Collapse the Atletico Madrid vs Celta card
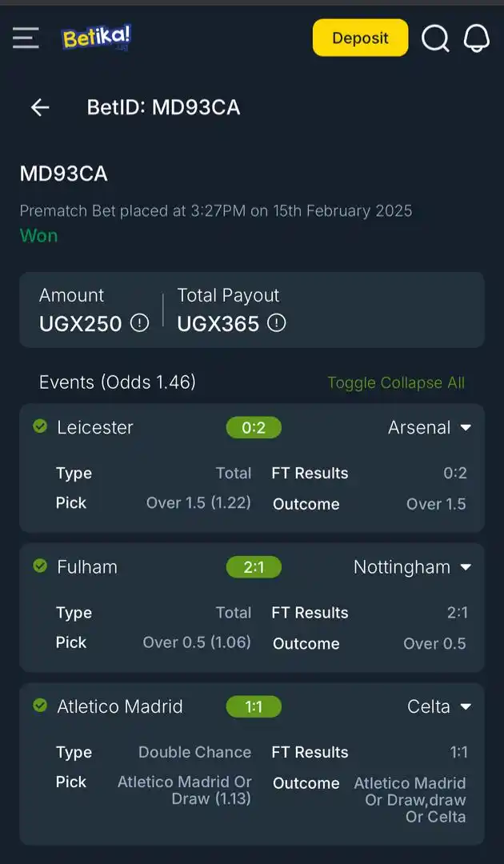This screenshot has height=864, width=504. [466, 706]
